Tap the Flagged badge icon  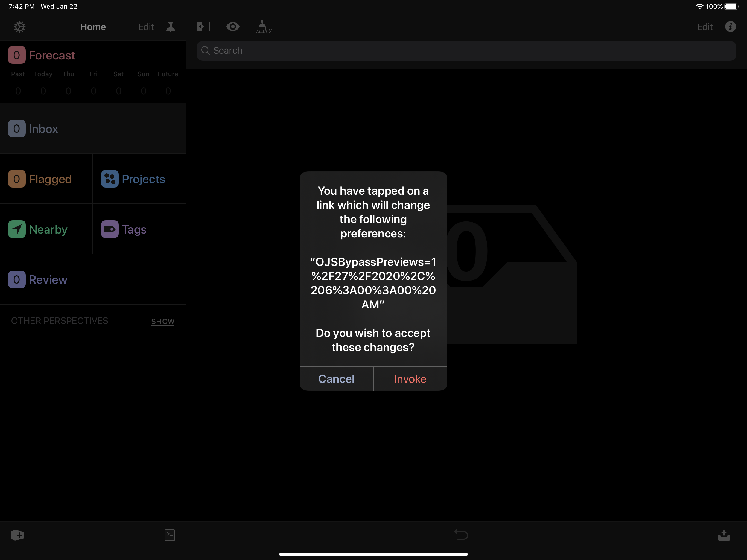(x=17, y=179)
